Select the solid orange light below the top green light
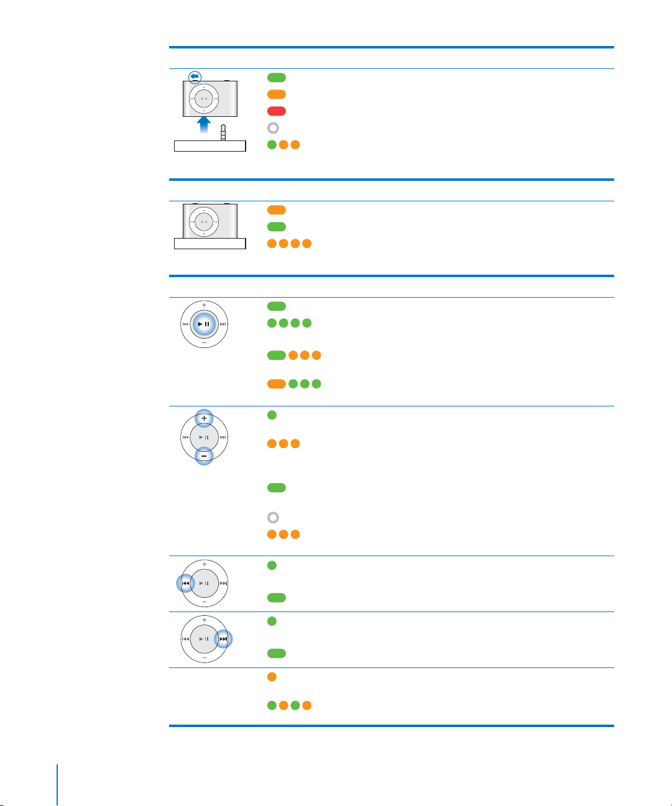 [277, 94]
